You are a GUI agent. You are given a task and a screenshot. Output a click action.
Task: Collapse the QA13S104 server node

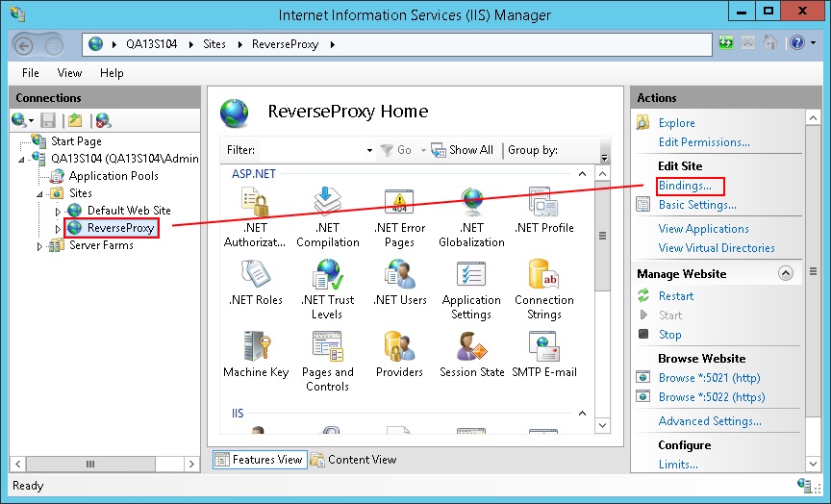[x=21, y=159]
